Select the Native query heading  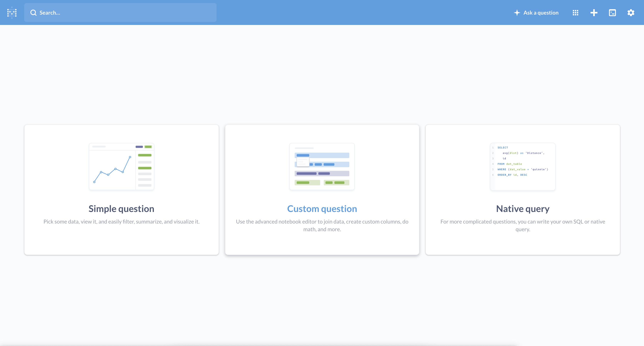[x=522, y=209]
